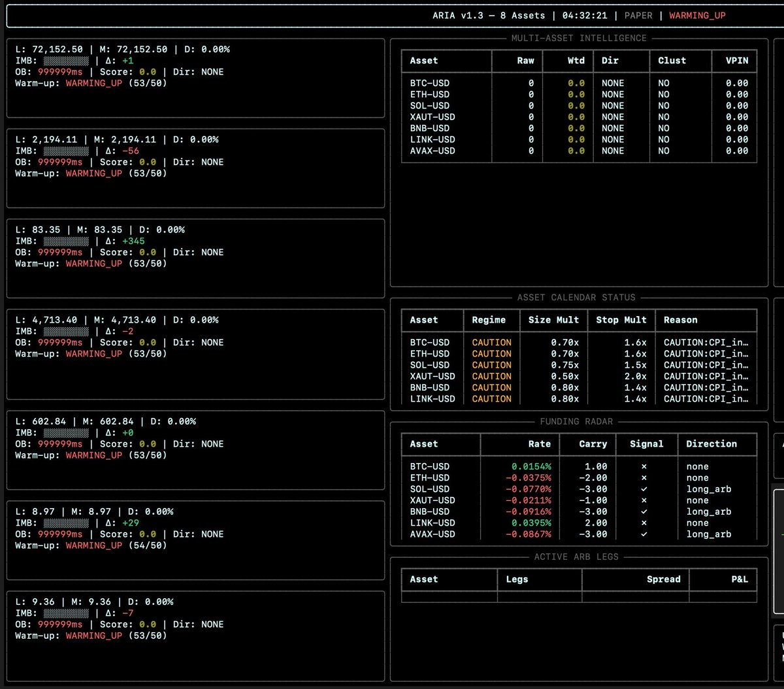Select the Signal column header
This screenshot has height=689, width=784.
647,443
